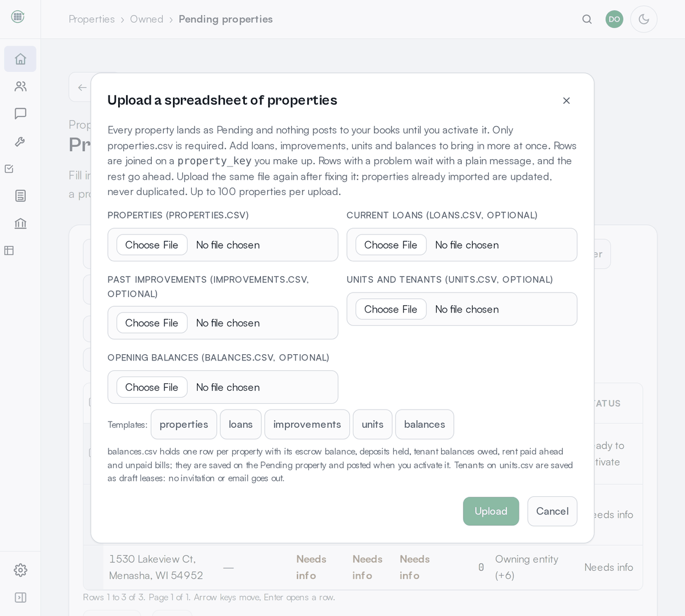Viewport: 685px width, 616px height.
Task: Open Settings gear in sidebar
Action: [21, 570]
